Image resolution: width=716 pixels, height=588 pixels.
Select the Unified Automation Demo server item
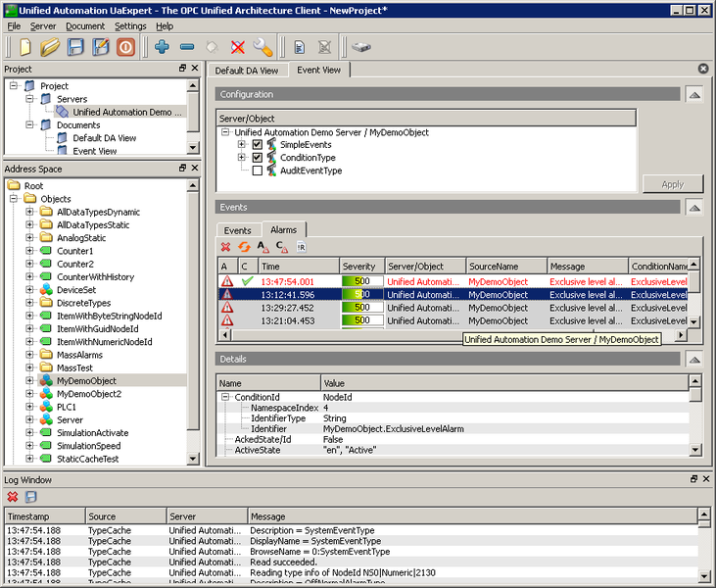(x=122, y=112)
